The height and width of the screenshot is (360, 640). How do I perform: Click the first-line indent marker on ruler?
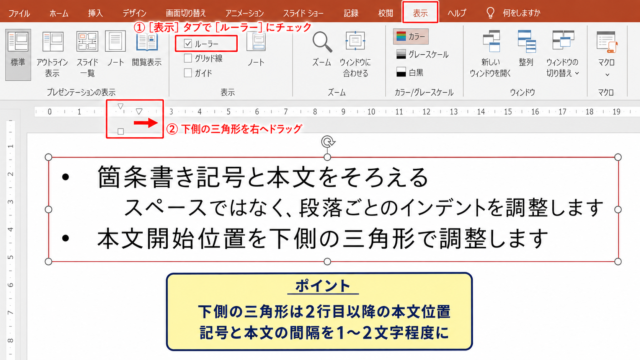tap(120, 106)
